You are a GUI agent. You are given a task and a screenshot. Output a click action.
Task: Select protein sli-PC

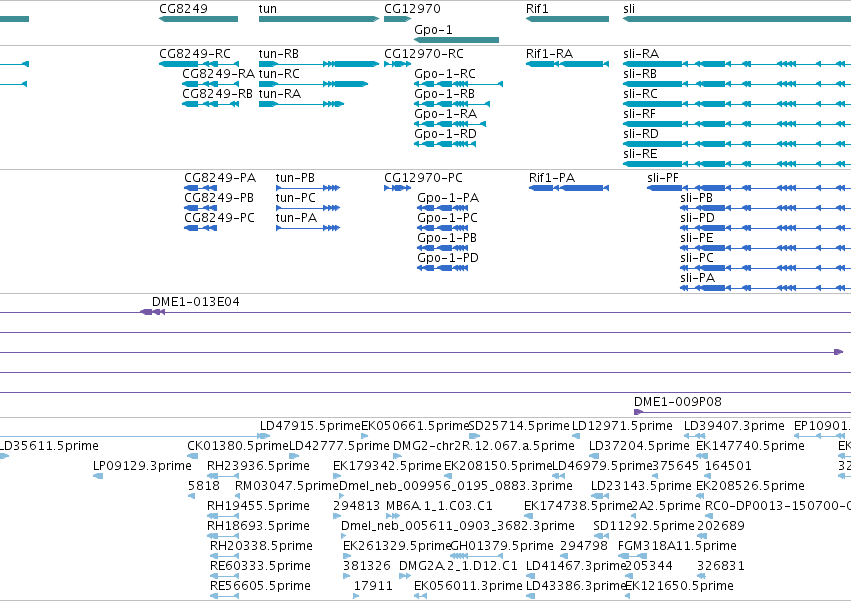[765, 268]
